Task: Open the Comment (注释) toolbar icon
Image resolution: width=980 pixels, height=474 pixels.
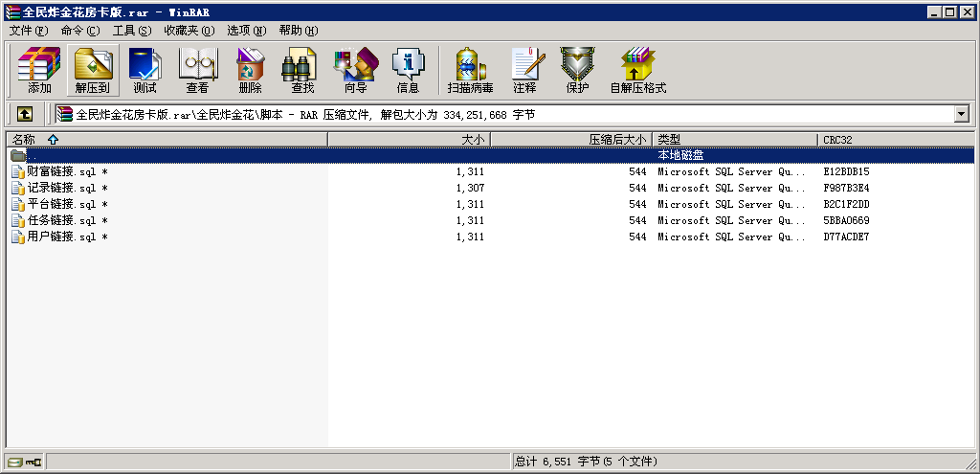Action: [524, 70]
